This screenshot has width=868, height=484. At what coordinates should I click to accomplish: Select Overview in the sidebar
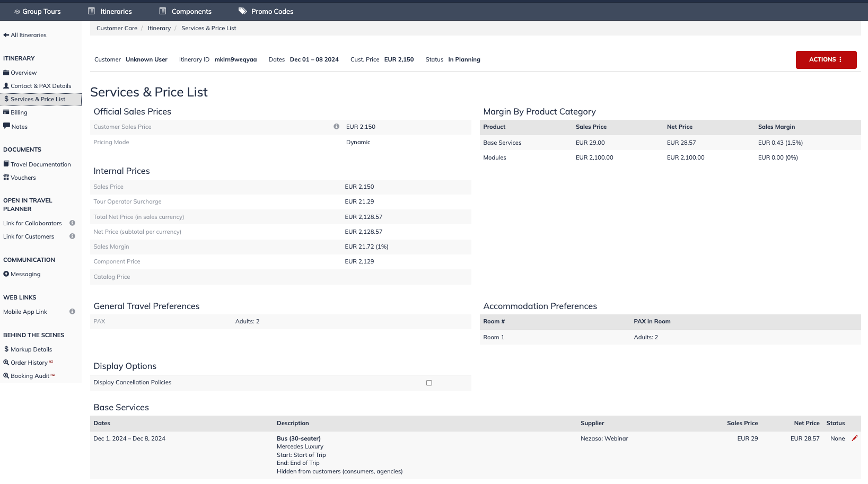click(x=24, y=73)
